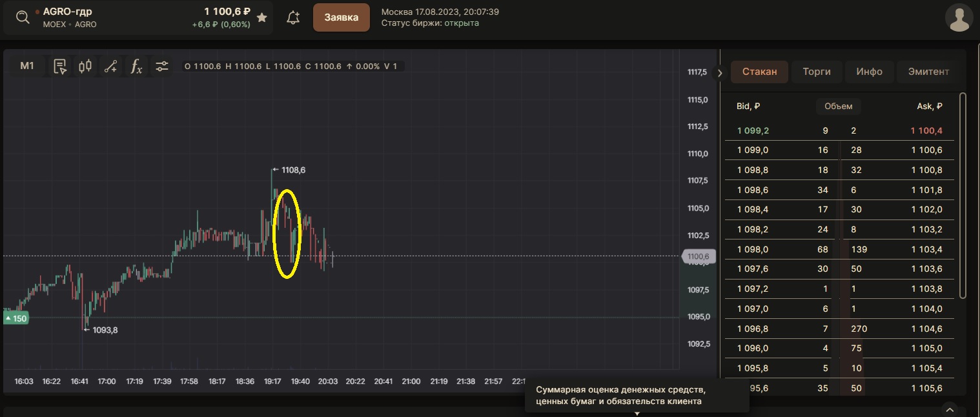The height and width of the screenshot is (417, 980).
Task: Click bid volume 68 in order book
Action: click(x=822, y=250)
